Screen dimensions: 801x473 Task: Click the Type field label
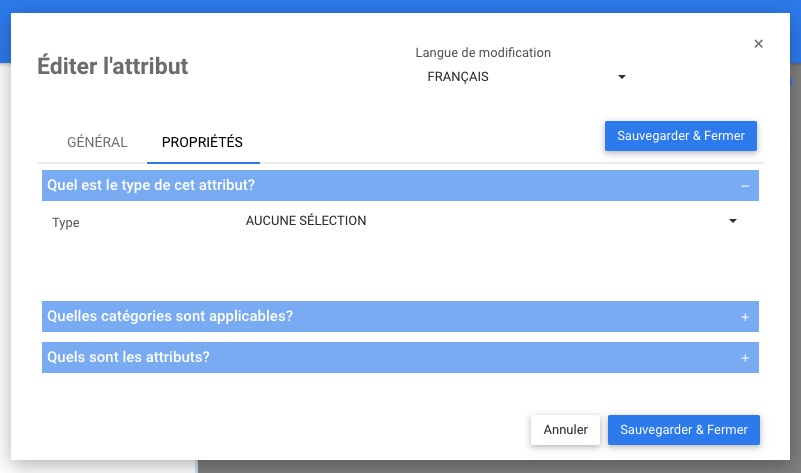click(x=66, y=223)
